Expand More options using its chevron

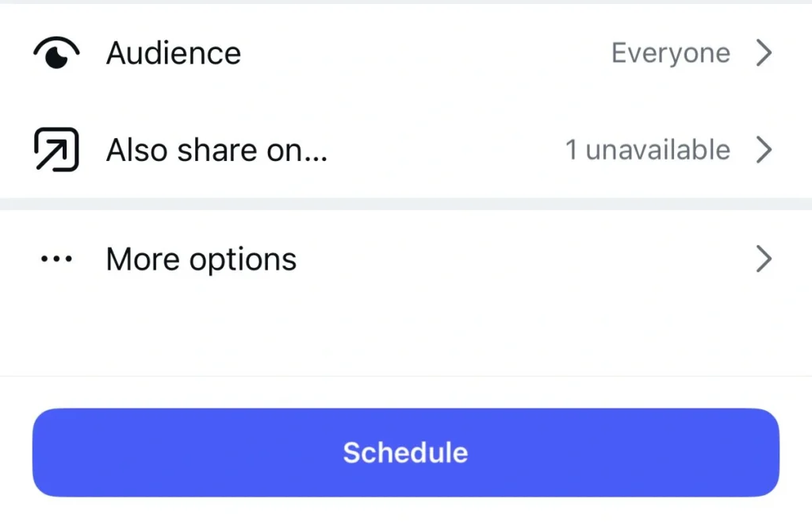pos(764,259)
